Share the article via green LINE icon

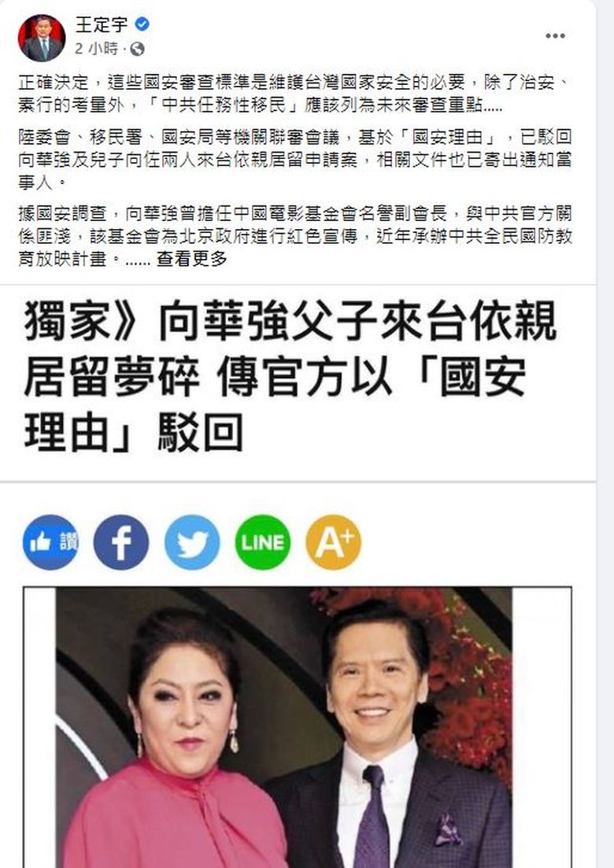[x=262, y=542]
